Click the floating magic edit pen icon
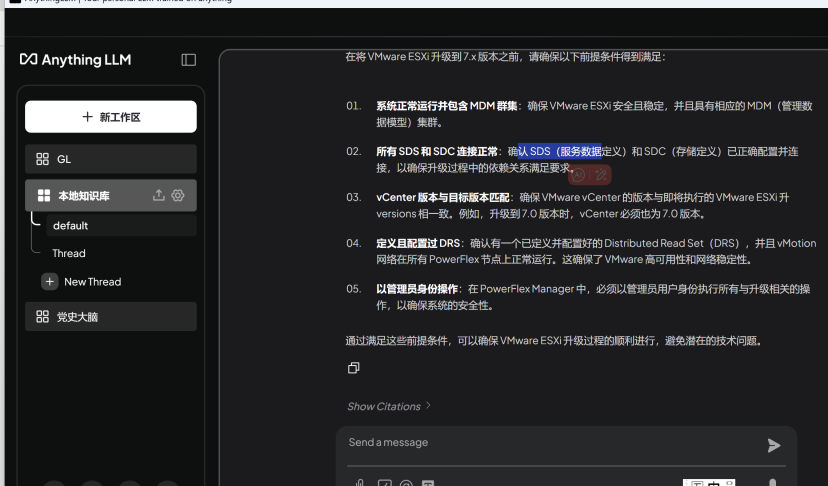 [600, 174]
